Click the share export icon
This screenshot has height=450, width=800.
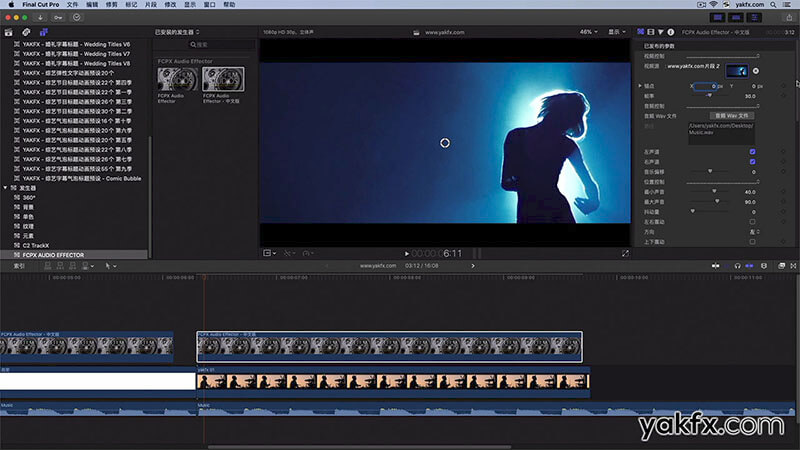789,17
